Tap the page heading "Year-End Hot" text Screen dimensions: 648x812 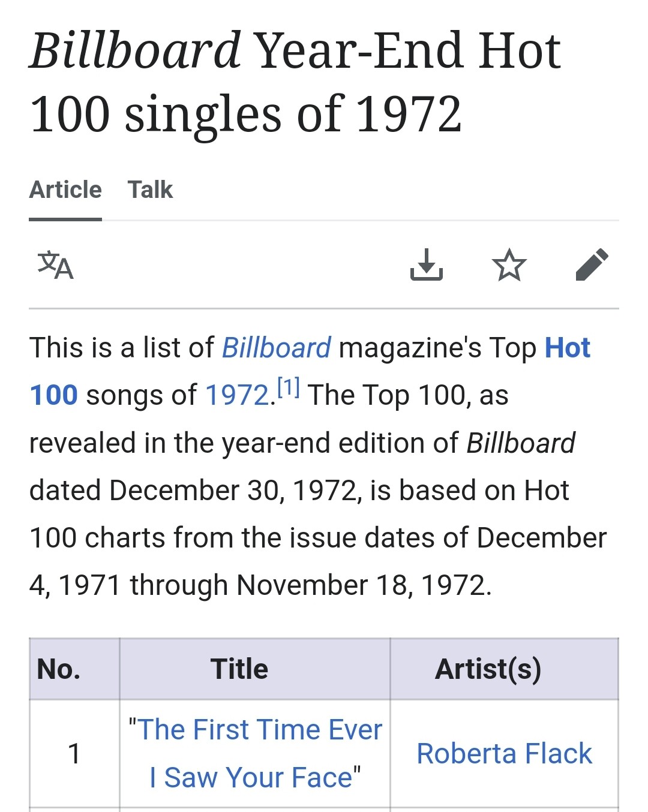407,51
